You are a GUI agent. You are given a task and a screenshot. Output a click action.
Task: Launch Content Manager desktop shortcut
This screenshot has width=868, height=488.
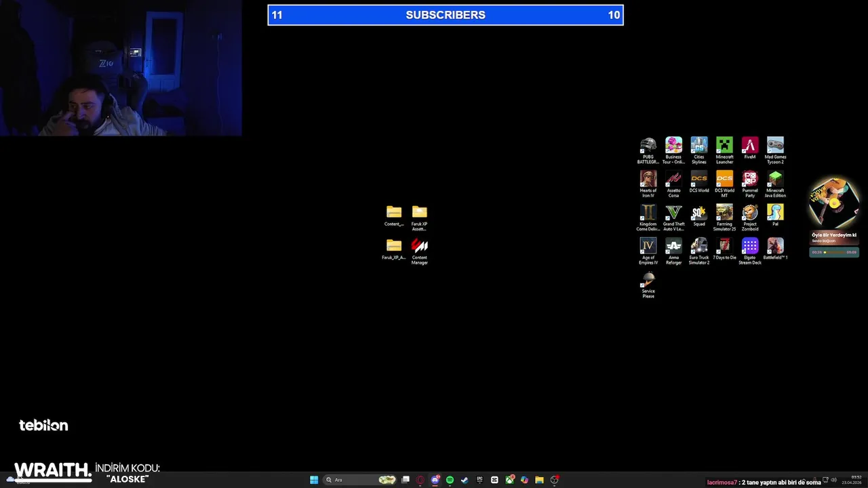(419, 251)
